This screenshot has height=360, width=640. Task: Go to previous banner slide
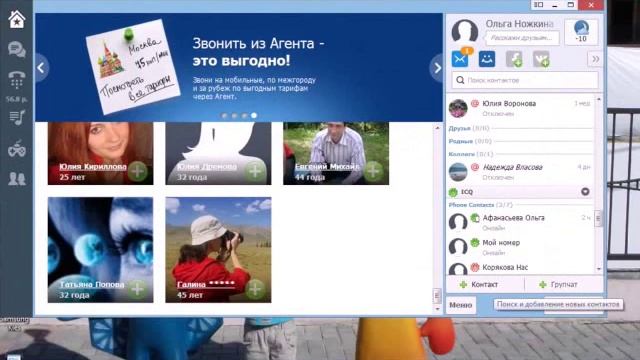tap(41, 68)
